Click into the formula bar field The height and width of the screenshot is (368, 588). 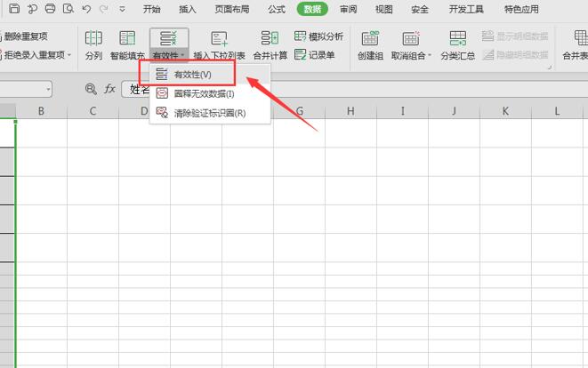[x=354, y=89]
